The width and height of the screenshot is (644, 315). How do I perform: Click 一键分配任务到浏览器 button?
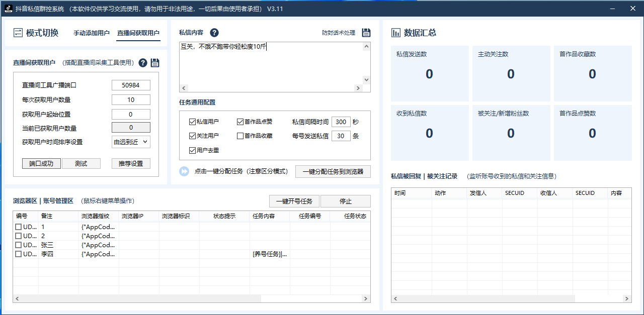click(x=333, y=171)
